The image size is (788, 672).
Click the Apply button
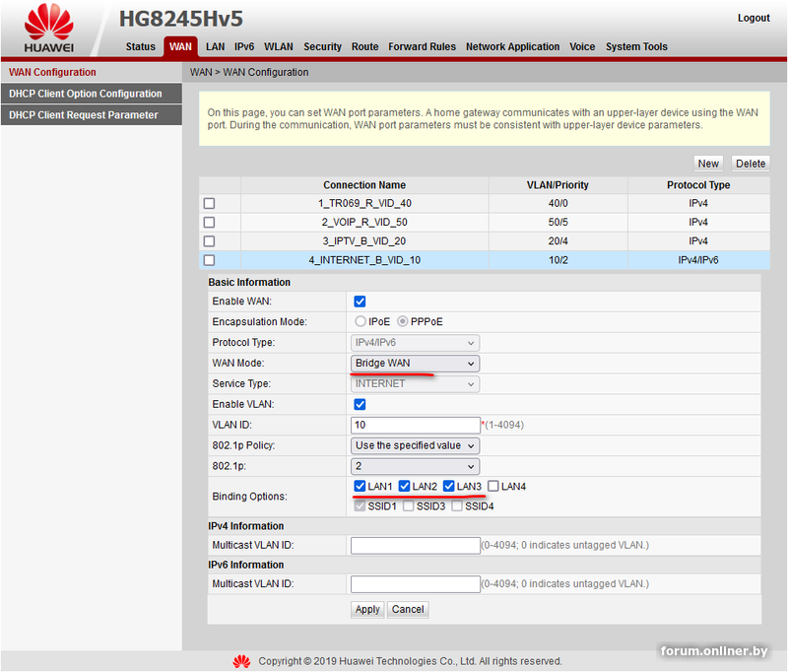click(367, 609)
